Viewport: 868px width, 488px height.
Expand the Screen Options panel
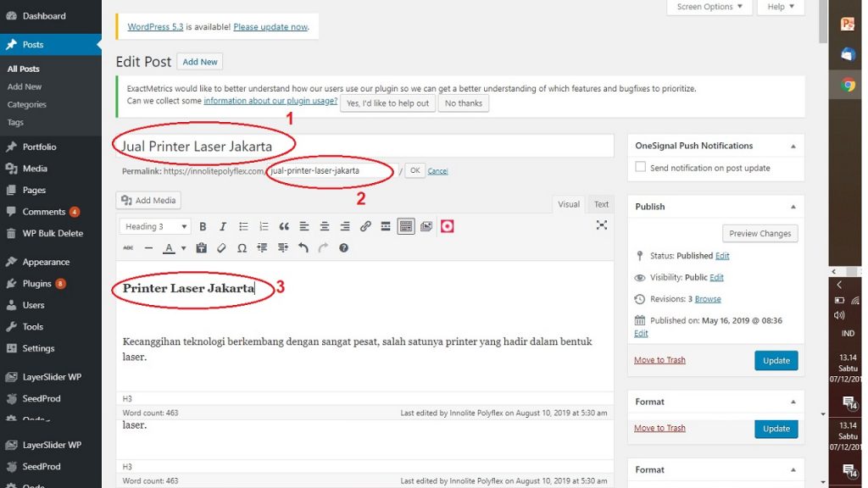click(709, 7)
